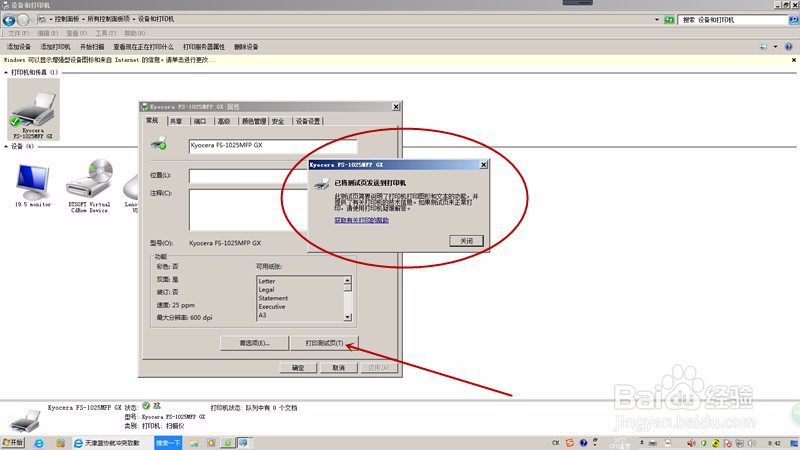800x450 pixels.
Task: Select Statement in the paper list
Action: point(273,298)
